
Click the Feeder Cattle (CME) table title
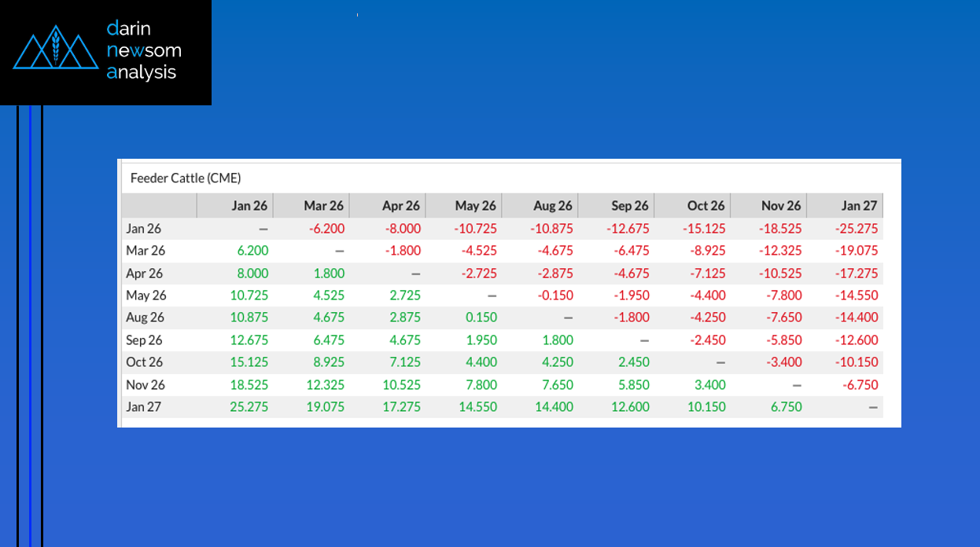click(x=185, y=178)
